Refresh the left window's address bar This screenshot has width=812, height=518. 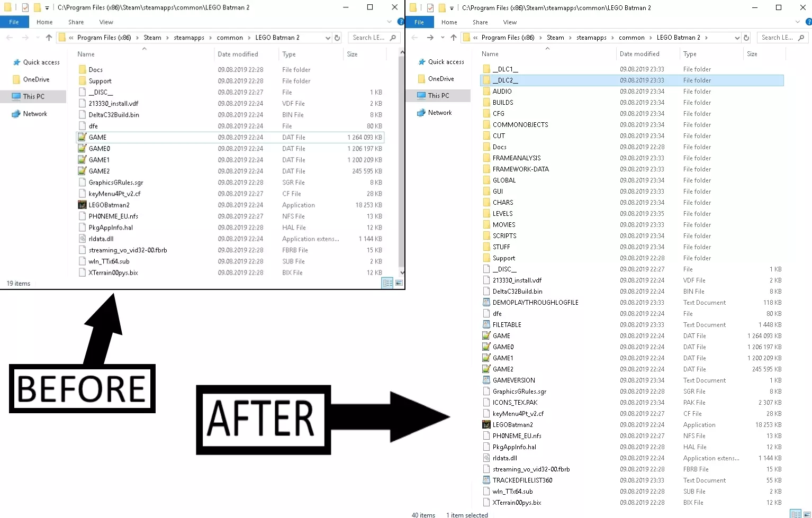337,38
